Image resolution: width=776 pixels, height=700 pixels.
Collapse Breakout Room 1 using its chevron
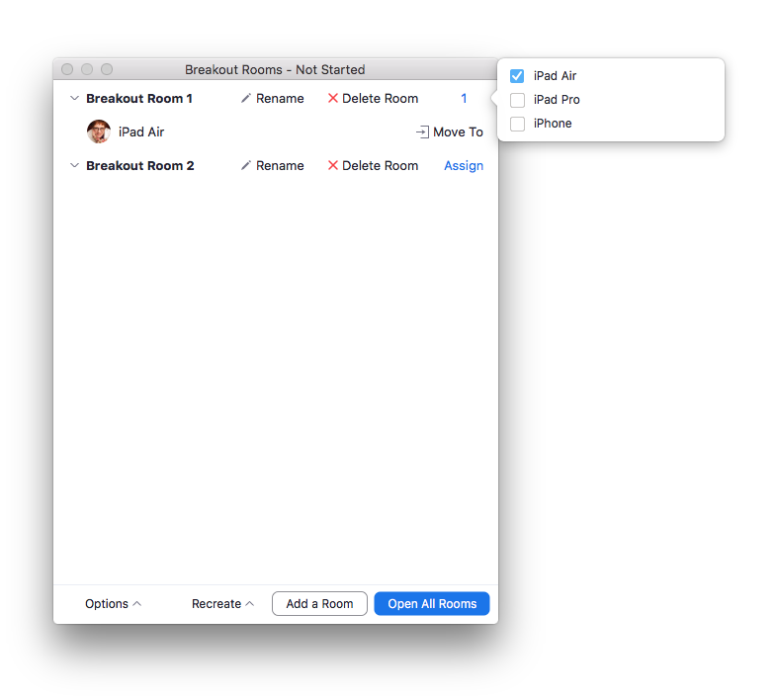coord(74,99)
